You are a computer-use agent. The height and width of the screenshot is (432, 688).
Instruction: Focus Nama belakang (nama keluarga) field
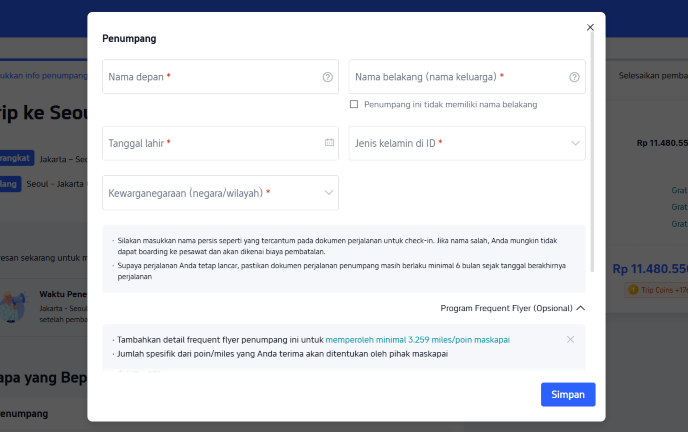[x=467, y=77]
